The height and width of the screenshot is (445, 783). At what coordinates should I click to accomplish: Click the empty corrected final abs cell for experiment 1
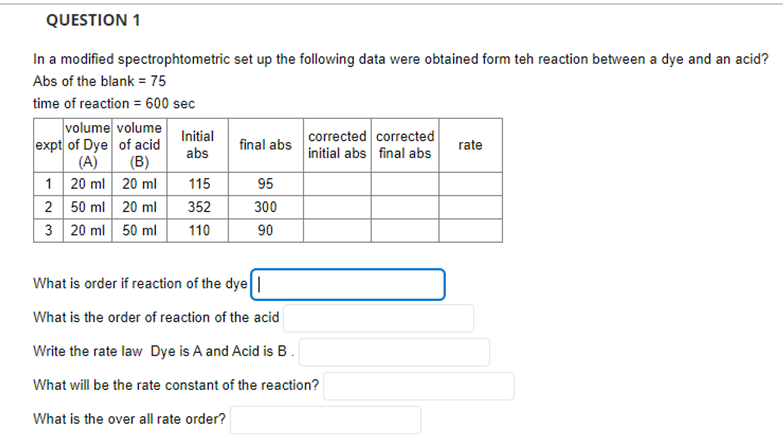[x=405, y=184]
